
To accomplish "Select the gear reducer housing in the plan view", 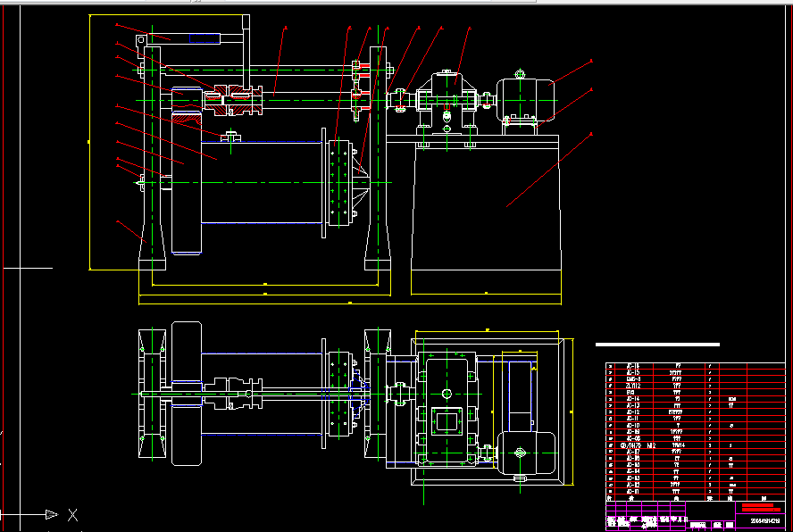I will (x=447, y=409).
